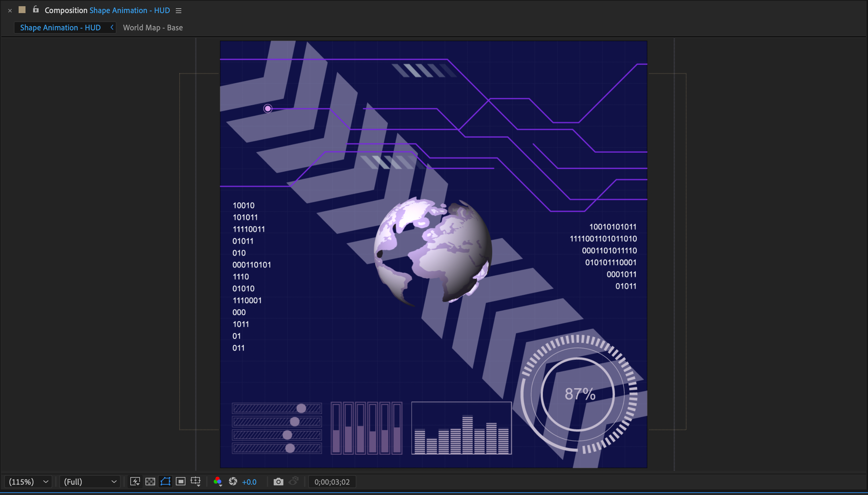Select the Shape Animation - HUD breadcrumb
The width and height of the screenshot is (868, 495).
tap(60, 27)
